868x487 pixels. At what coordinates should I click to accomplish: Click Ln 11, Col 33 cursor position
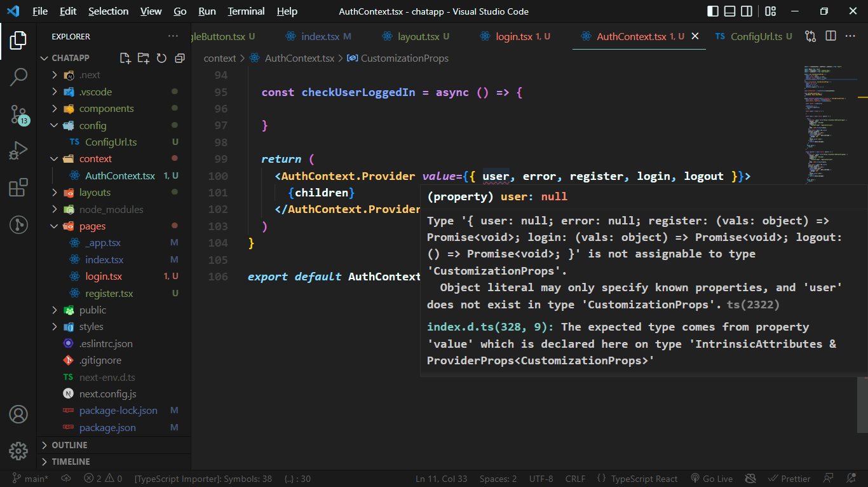tap(441, 479)
